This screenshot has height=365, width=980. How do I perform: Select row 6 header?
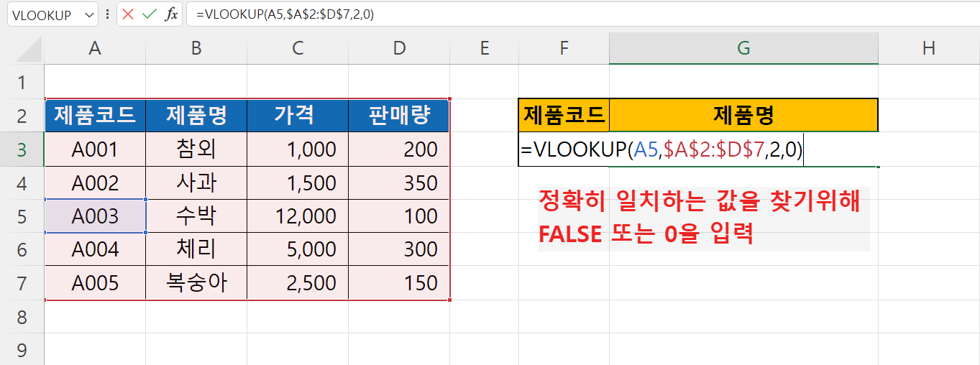(x=22, y=249)
